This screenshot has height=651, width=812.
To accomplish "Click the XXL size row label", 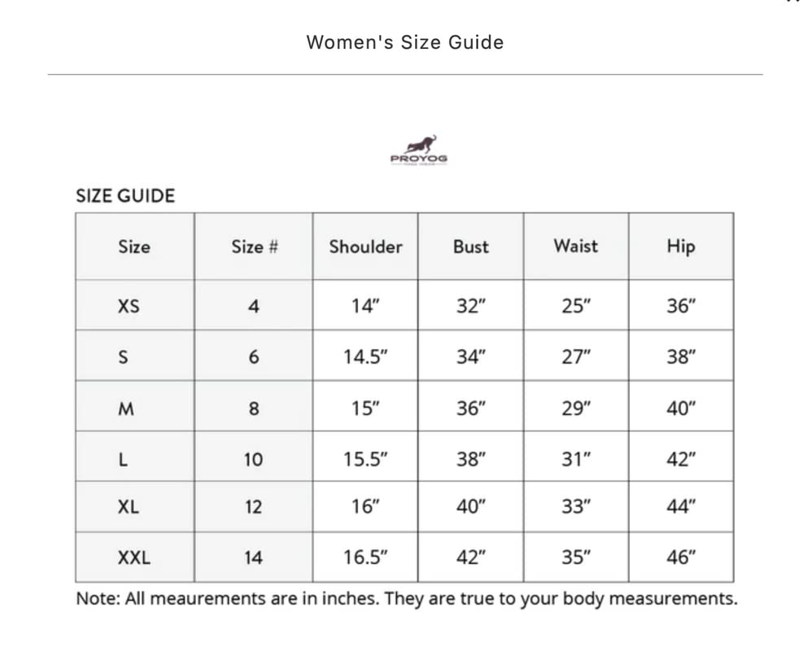I will 134,557.
